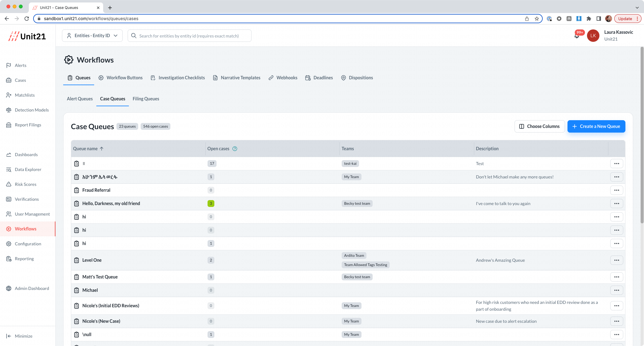Open options menu for Level One queue

616,260
